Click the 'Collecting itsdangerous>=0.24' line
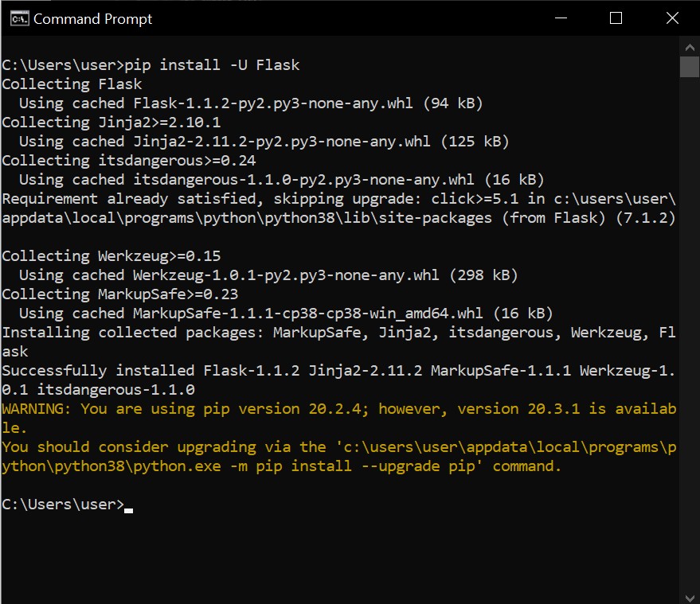Image resolution: width=700 pixels, height=604 pixels. click(x=128, y=161)
